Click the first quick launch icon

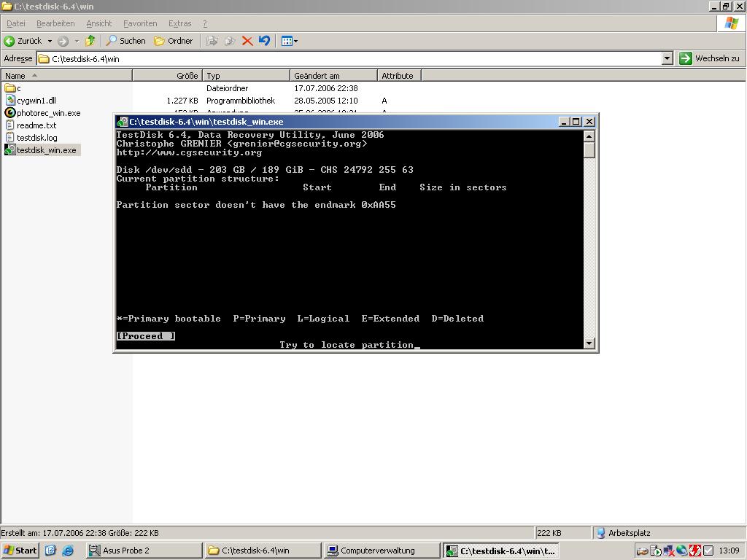point(50,551)
